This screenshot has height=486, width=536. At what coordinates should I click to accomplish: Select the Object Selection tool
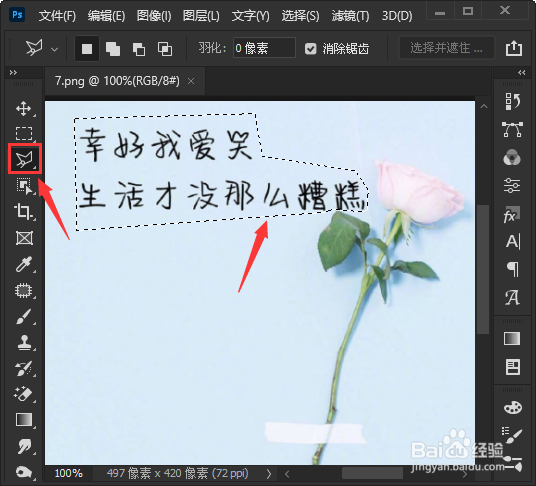click(24, 186)
